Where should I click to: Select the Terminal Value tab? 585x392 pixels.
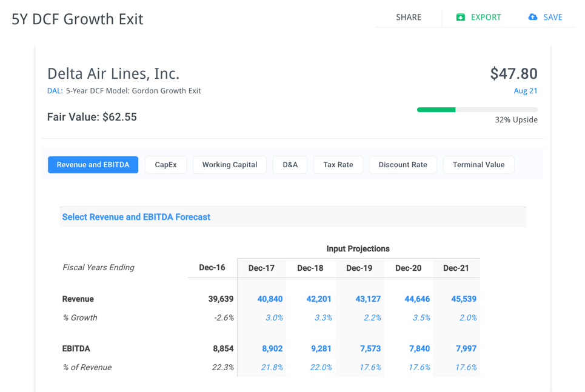click(479, 165)
